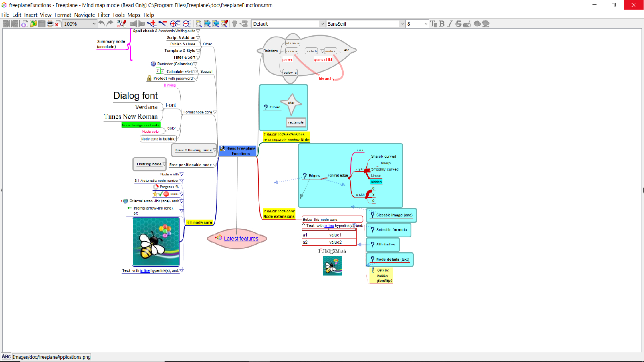Click the Undo arrow in toolbar
The image size is (644, 362).
[x=101, y=24]
